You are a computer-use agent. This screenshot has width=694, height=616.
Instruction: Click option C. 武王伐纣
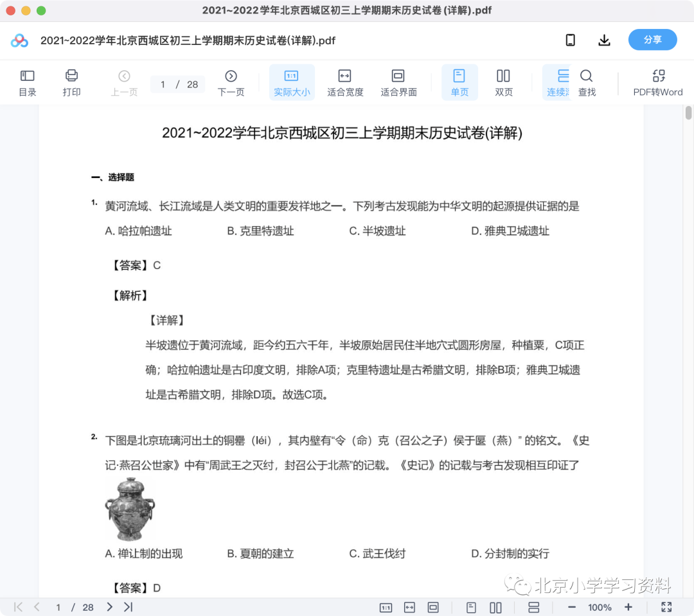377,554
